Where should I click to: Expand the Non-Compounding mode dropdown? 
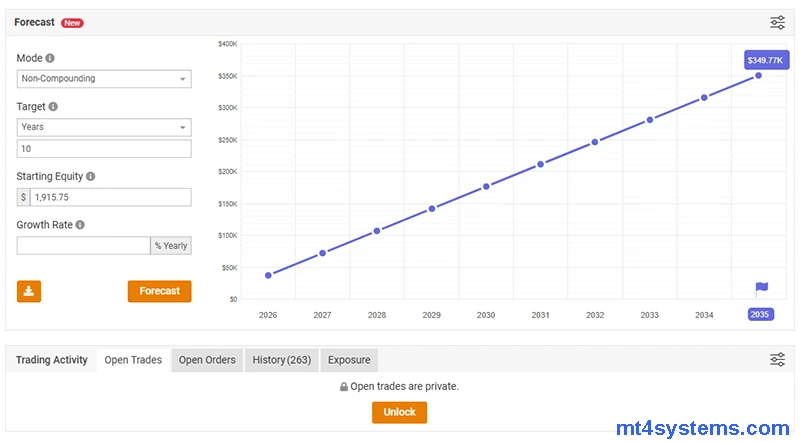coord(104,79)
